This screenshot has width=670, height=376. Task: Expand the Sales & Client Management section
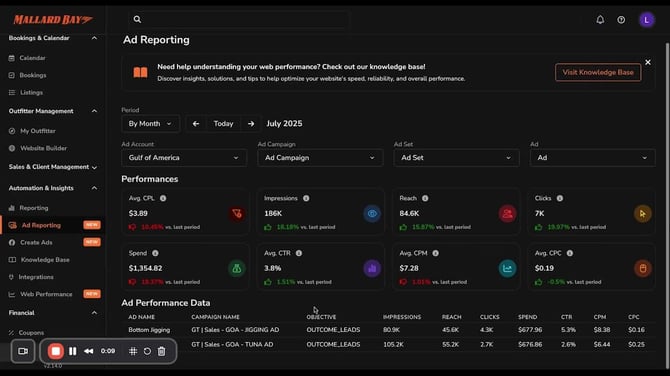point(94,167)
